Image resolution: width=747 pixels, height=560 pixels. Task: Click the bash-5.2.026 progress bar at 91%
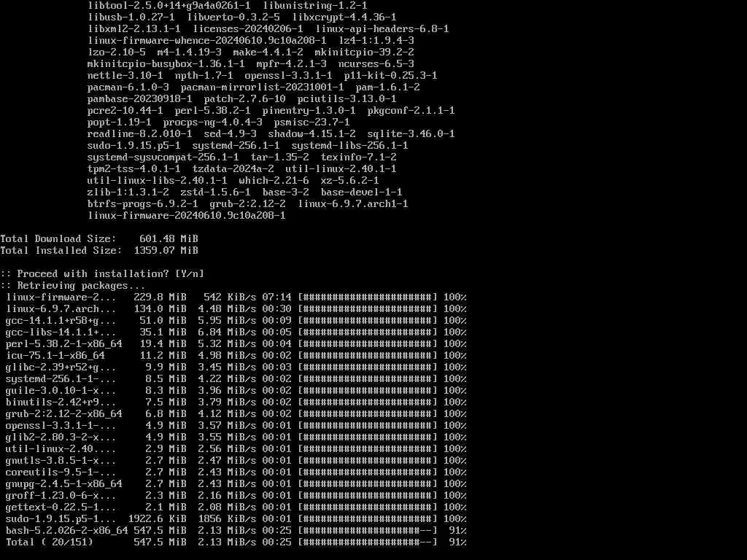click(368, 531)
